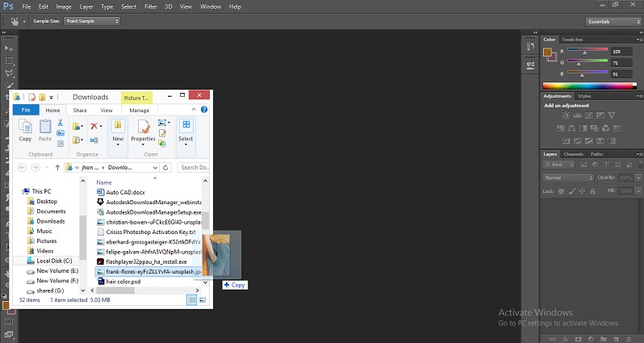644x343 pixels.
Task: Switch to the Swatches tab
Action: 572,40
